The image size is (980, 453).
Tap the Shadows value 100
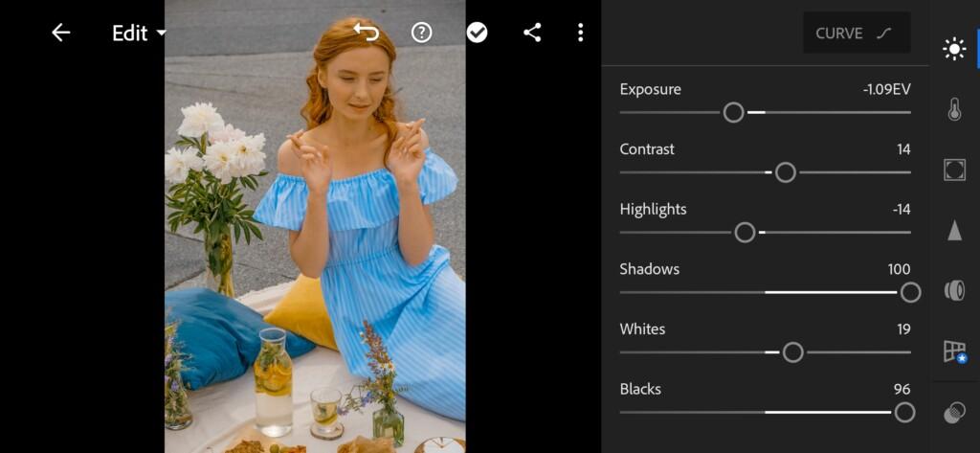tap(900, 270)
